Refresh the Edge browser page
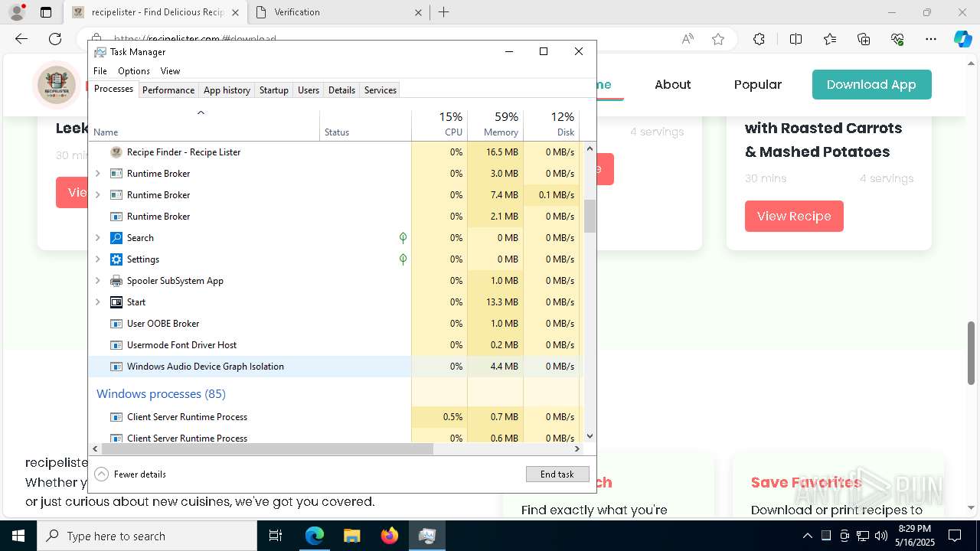980x551 pixels. click(55, 39)
